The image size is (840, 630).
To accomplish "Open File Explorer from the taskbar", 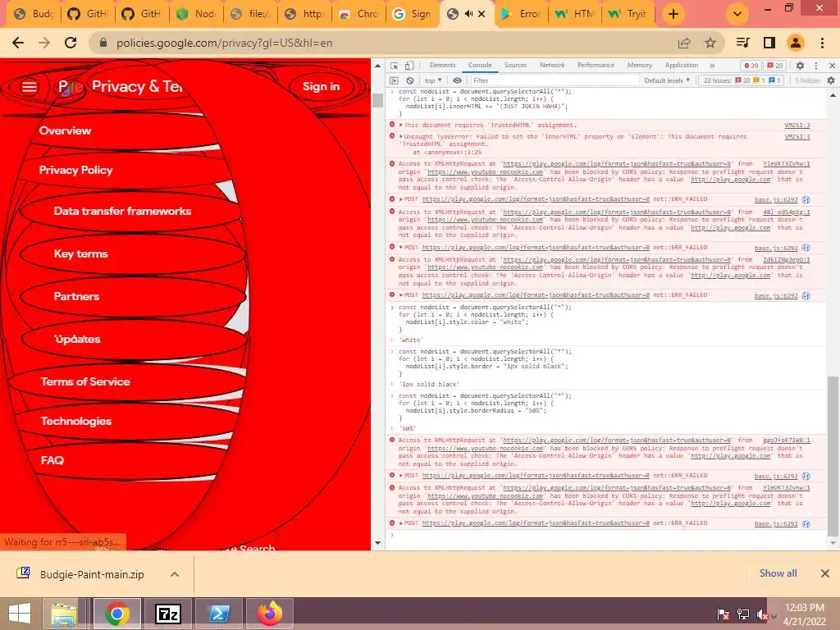I will point(64,614).
